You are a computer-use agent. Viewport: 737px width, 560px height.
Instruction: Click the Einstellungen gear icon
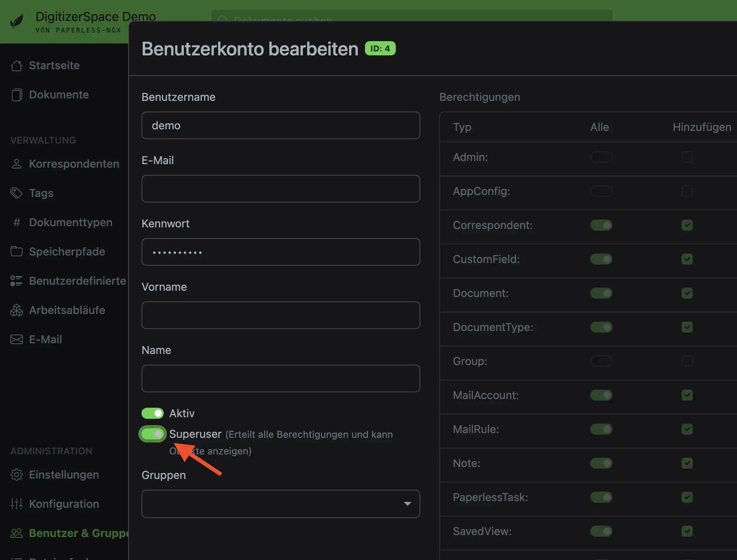17,475
